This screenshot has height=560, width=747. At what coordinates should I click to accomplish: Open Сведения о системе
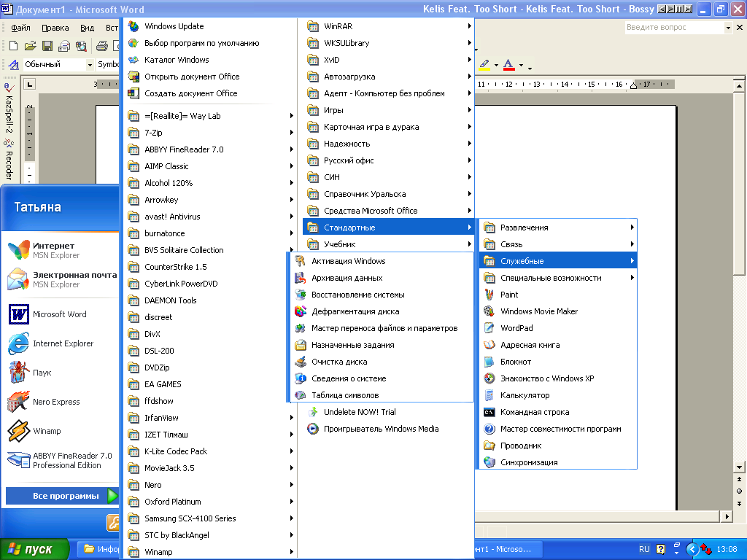(x=382, y=378)
